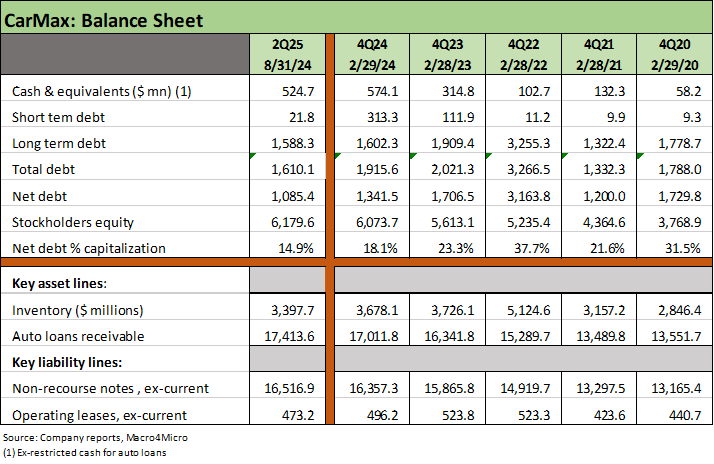The image size is (714, 464).
Task: Select total debt value 3,266.5
Action: pyautogui.click(x=529, y=169)
